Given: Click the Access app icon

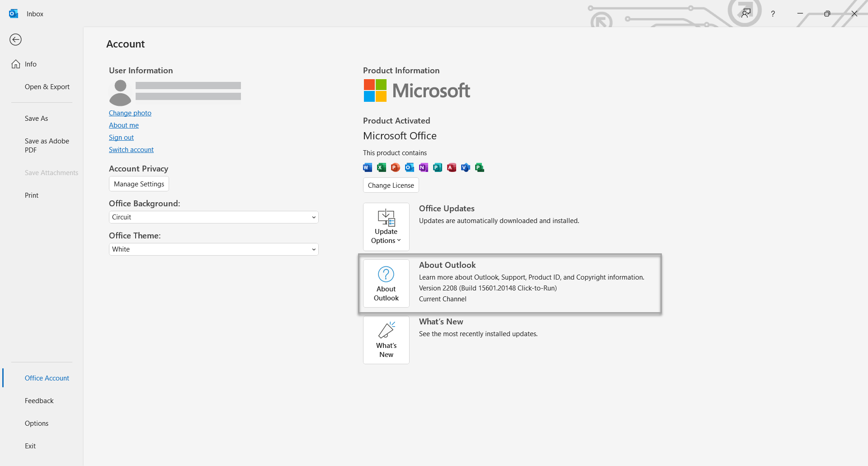Looking at the screenshot, I should click(x=452, y=167).
